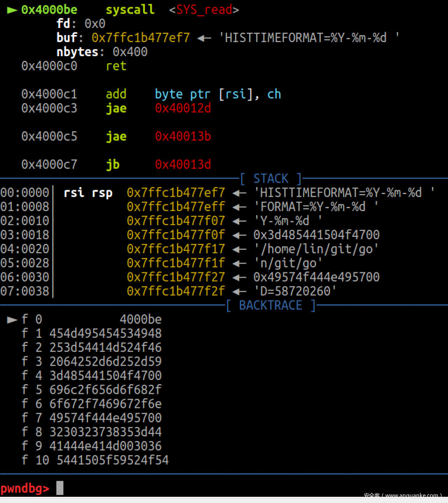The image size is (448, 503).
Task: Click jump target address 0x40012d
Action: 183,108
